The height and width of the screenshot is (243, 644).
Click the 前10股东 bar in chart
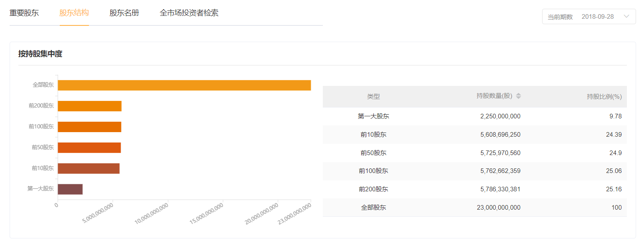[x=89, y=168]
